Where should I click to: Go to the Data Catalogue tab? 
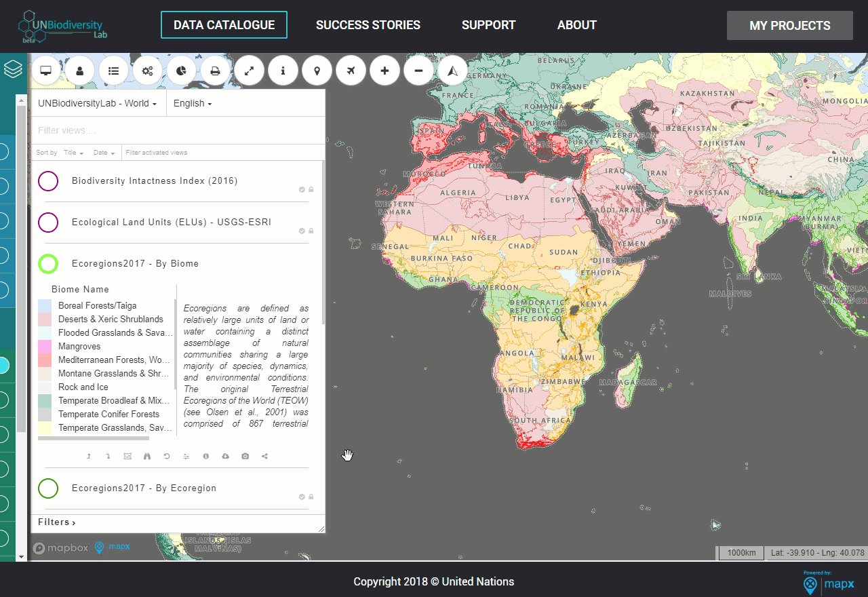pyautogui.click(x=224, y=25)
